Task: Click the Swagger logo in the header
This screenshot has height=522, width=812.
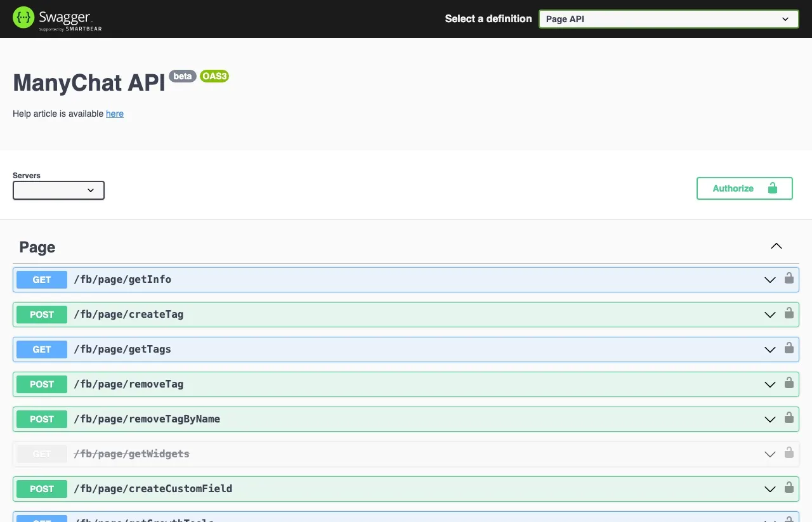Action: (x=57, y=18)
